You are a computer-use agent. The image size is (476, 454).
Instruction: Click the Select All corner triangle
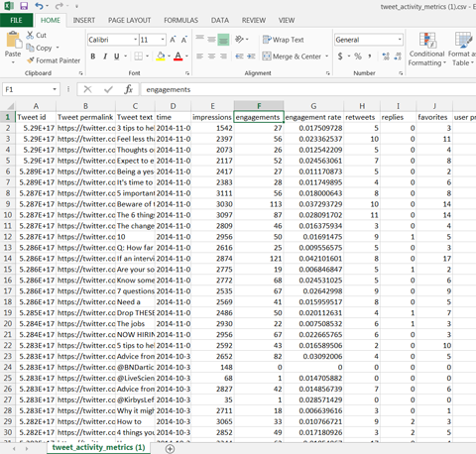(10, 106)
